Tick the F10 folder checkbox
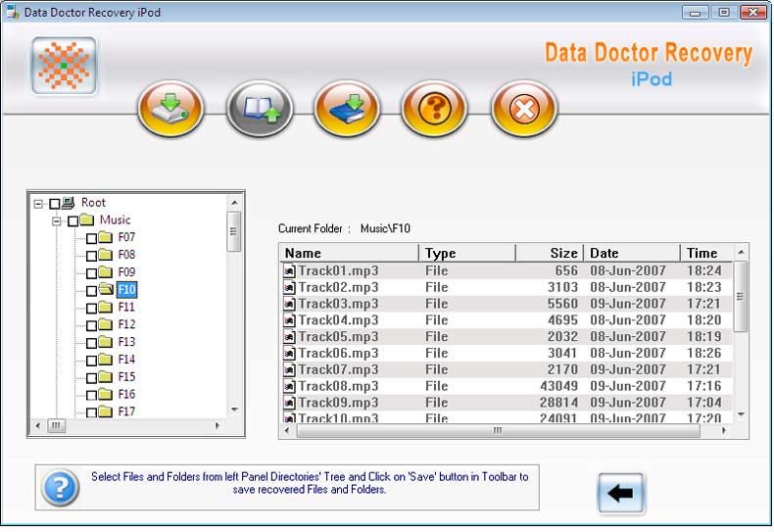The image size is (774, 532). coord(91,291)
